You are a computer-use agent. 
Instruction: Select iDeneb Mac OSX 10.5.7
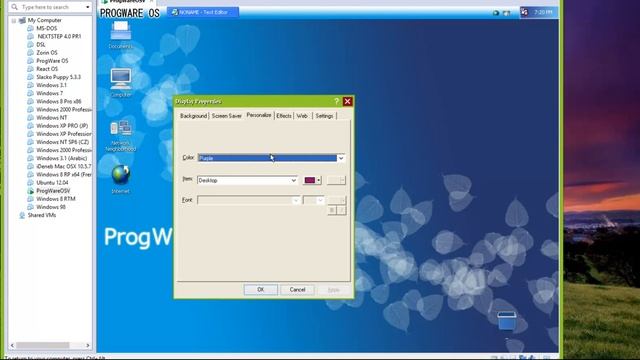pyautogui.click(x=64, y=166)
